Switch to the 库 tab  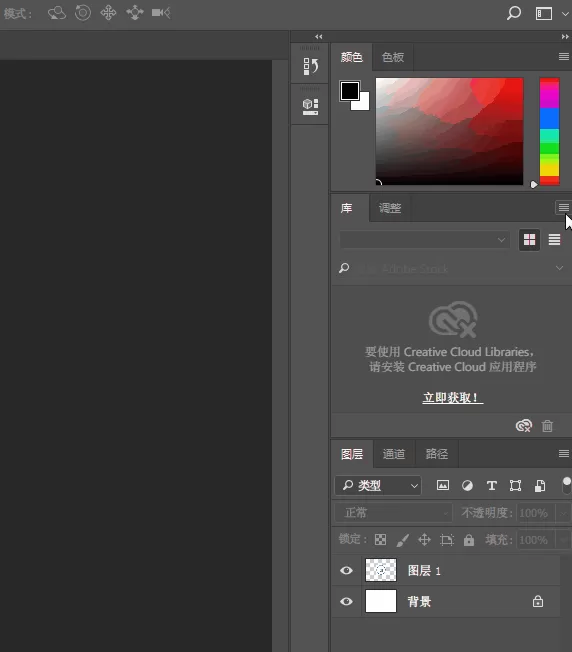(346, 208)
